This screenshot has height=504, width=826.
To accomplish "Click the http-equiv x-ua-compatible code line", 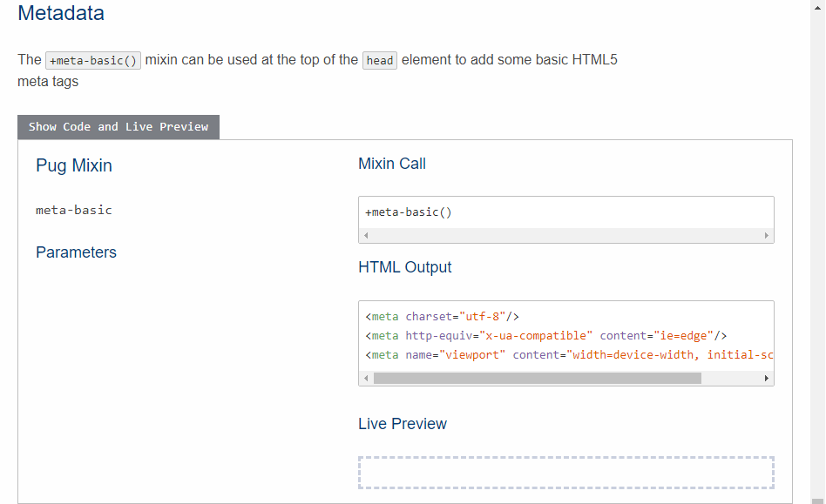I will click(x=545, y=336).
